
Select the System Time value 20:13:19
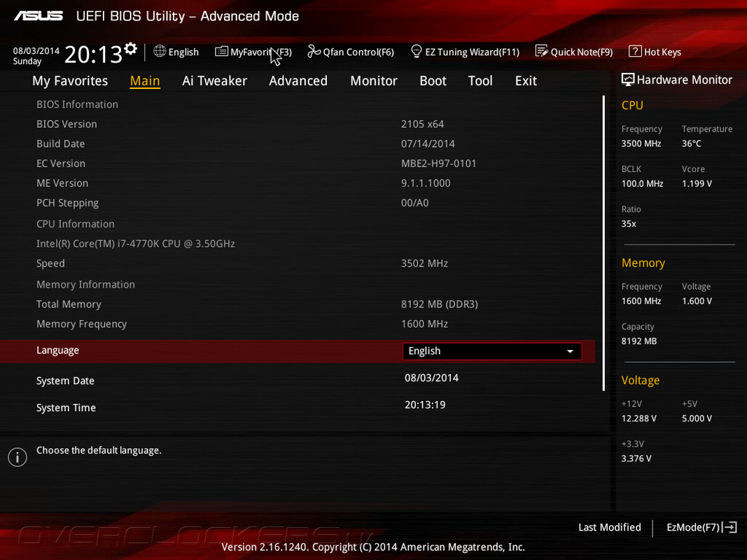[425, 405]
